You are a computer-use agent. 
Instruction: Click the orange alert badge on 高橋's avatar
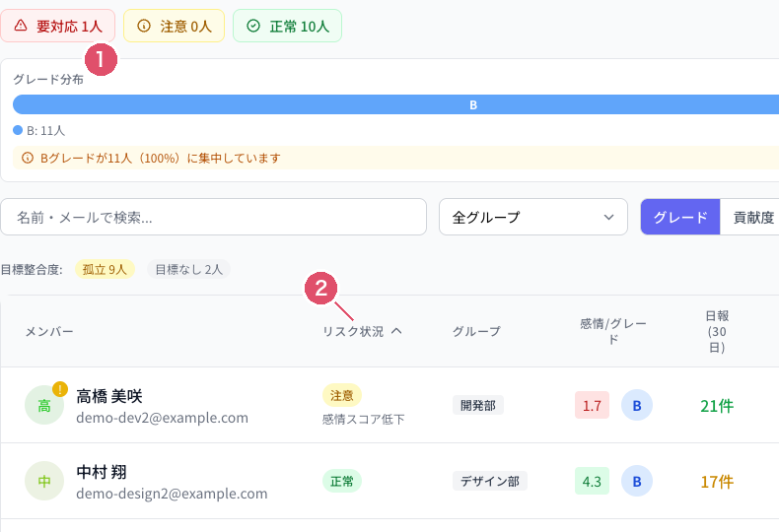click(60, 388)
